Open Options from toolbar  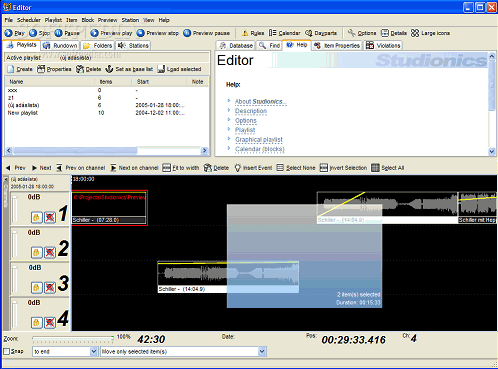(362, 33)
